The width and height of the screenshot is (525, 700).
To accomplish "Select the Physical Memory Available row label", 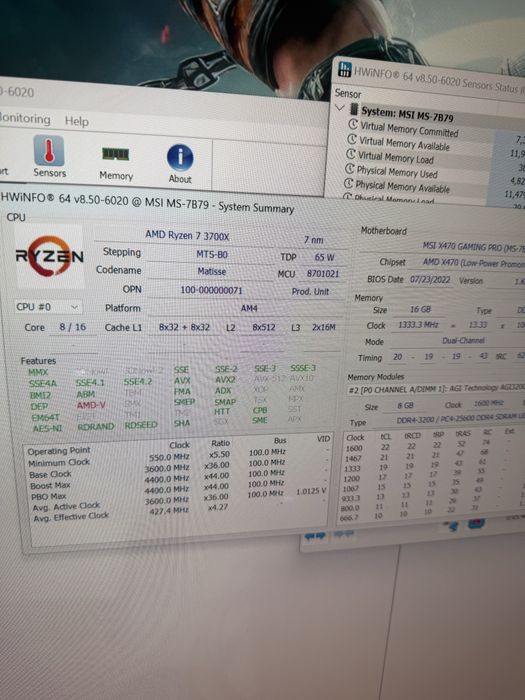I will point(402,187).
